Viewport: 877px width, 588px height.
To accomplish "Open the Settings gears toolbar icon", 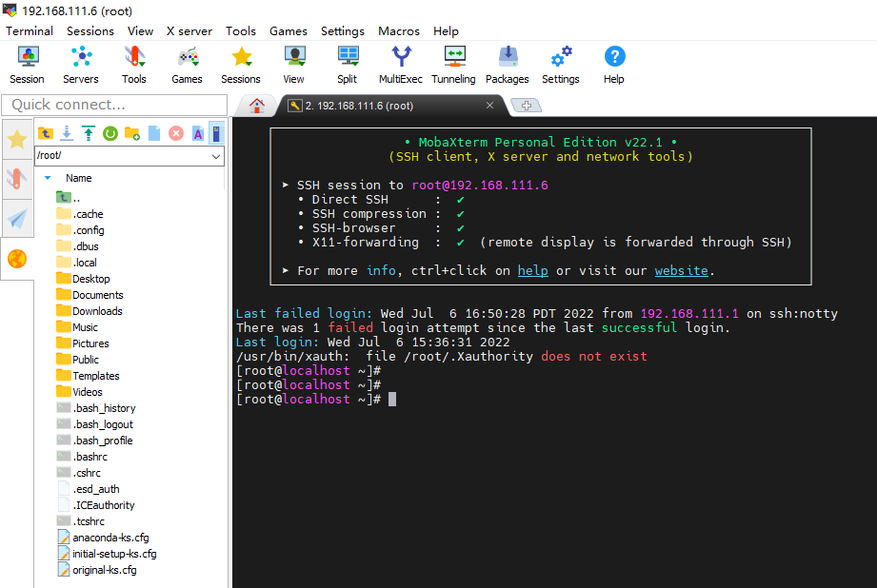I will [561, 65].
